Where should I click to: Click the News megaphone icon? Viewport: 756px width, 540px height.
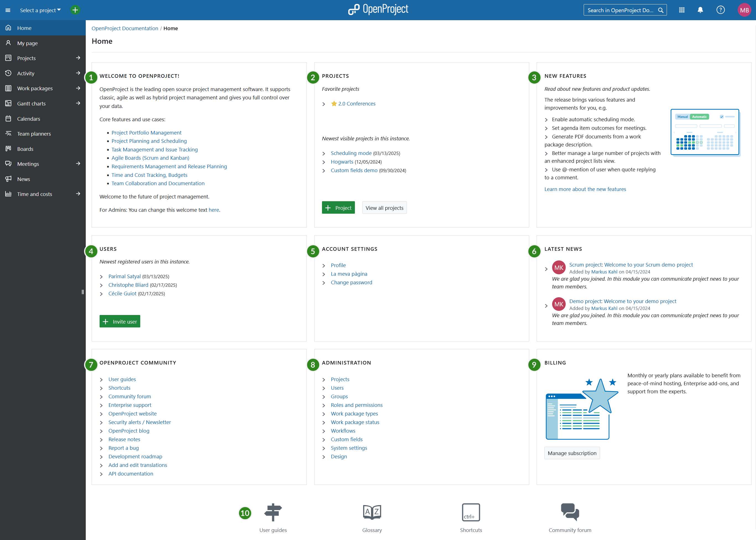tap(8, 179)
